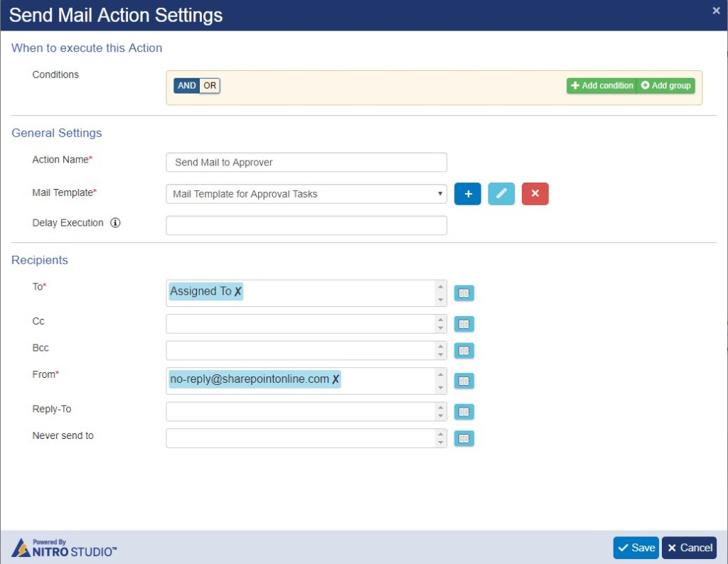Add a condition to the action
Viewport: 728px width, 564px height.
(x=600, y=85)
